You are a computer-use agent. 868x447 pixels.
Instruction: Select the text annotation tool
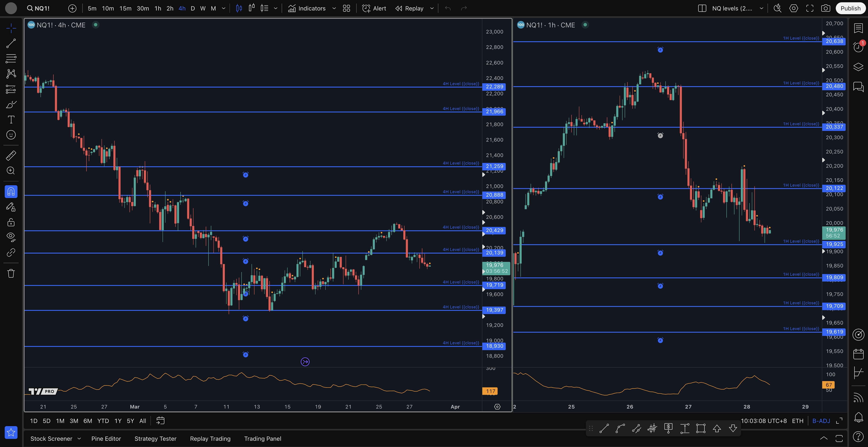tap(11, 119)
